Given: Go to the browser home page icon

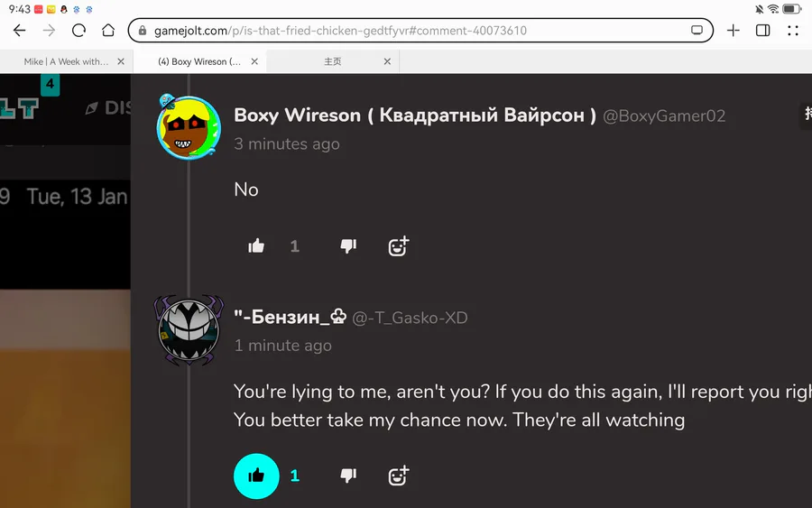Looking at the screenshot, I should coord(108,31).
